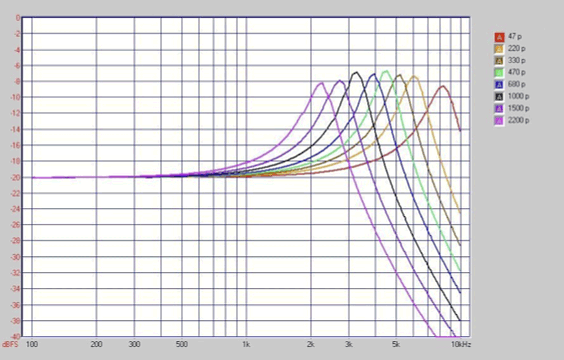The height and width of the screenshot is (360, 564).
Task: Click the peak of the green 470 p curve
Action: [x=386, y=71]
